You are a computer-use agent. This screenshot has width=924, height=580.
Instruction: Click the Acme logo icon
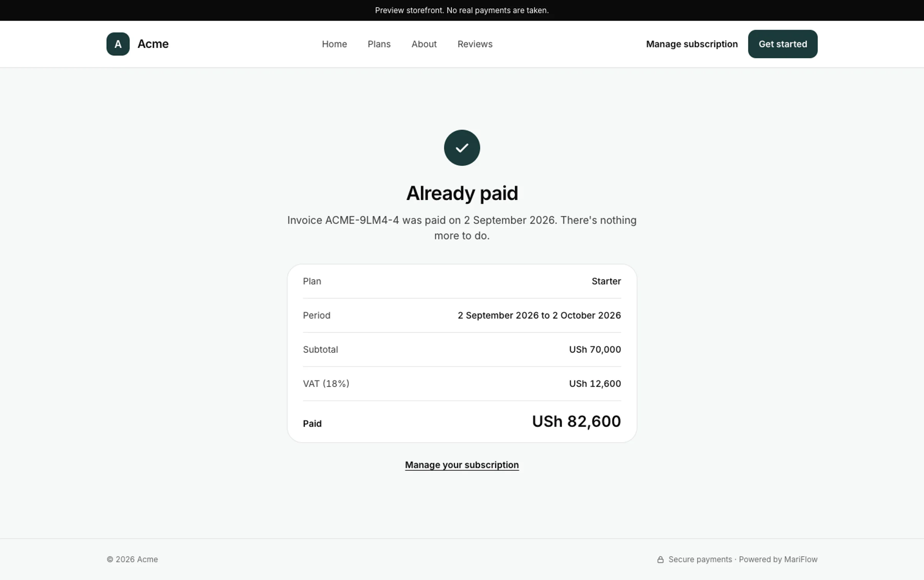point(118,44)
